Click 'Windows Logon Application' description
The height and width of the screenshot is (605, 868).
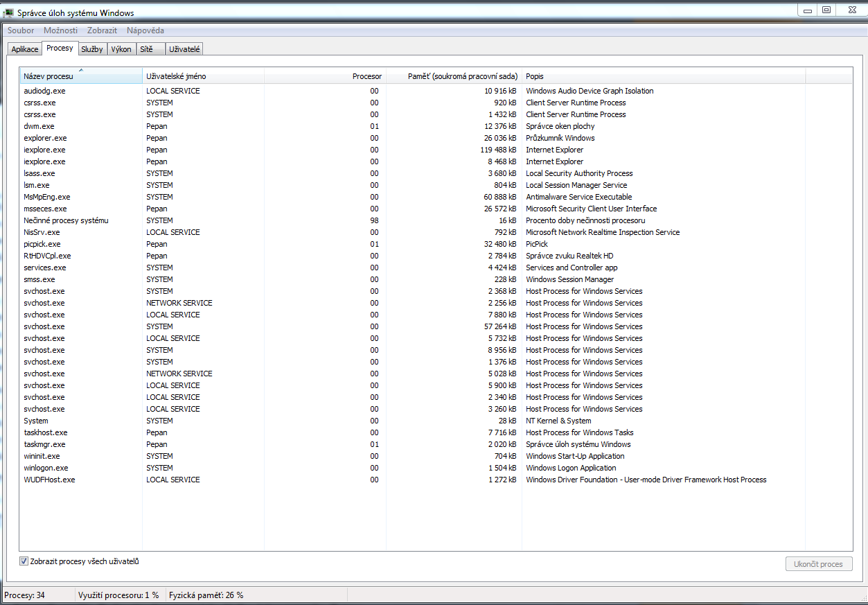pos(571,468)
